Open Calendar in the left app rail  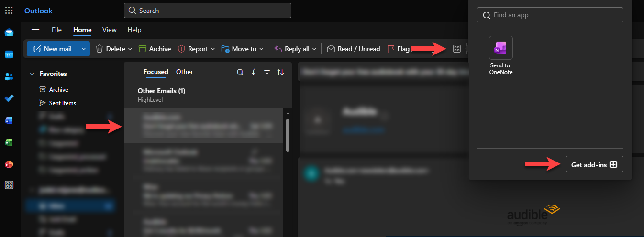[x=9, y=54]
